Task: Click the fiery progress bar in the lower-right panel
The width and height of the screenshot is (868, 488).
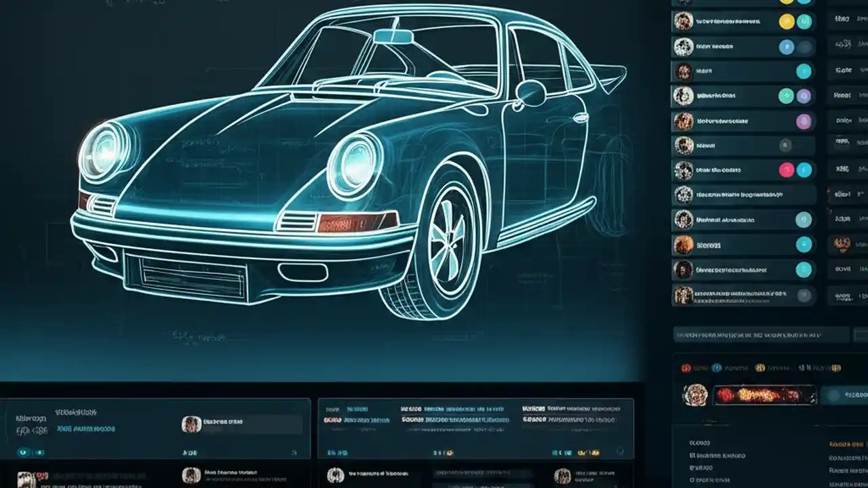Action: click(x=764, y=394)
